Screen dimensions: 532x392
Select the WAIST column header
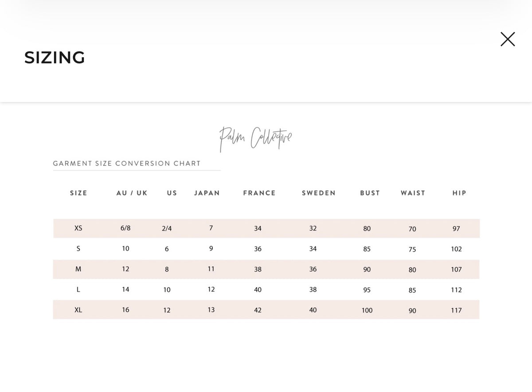click(x=413, y=193)
